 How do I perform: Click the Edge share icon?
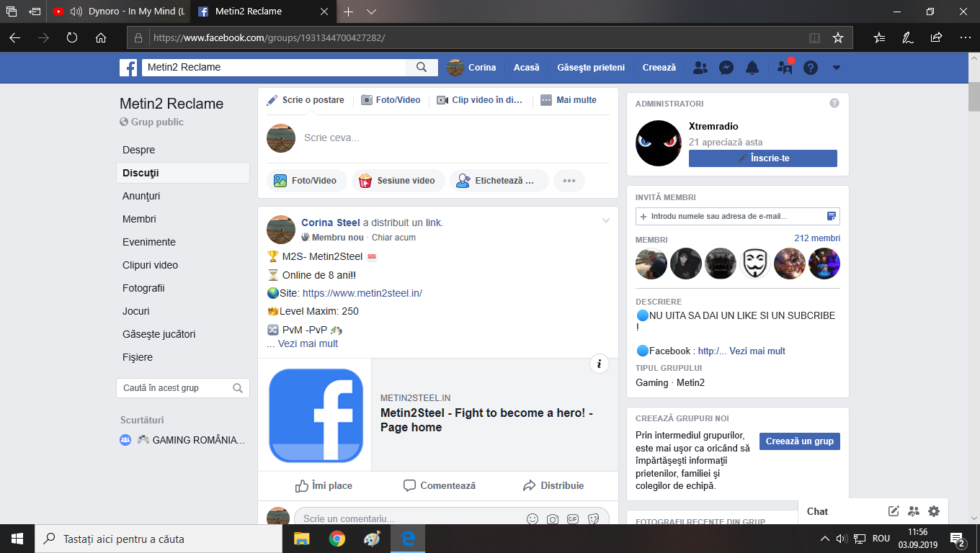point(936,37)
